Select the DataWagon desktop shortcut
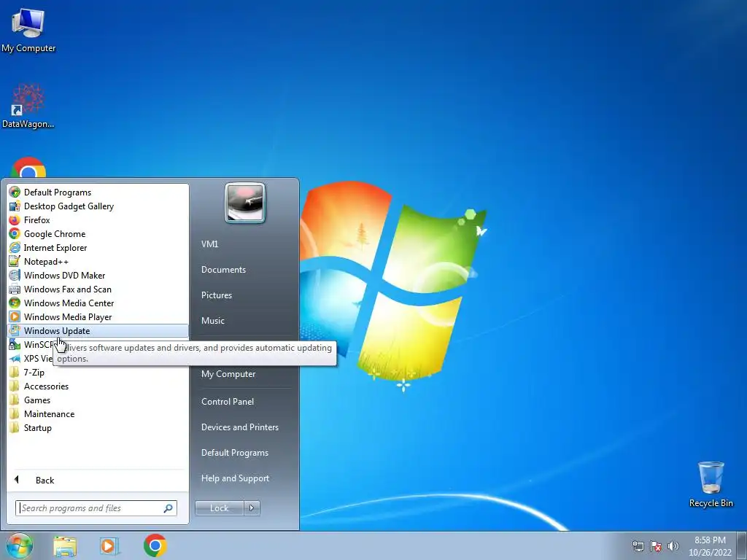 pos(28,106)
